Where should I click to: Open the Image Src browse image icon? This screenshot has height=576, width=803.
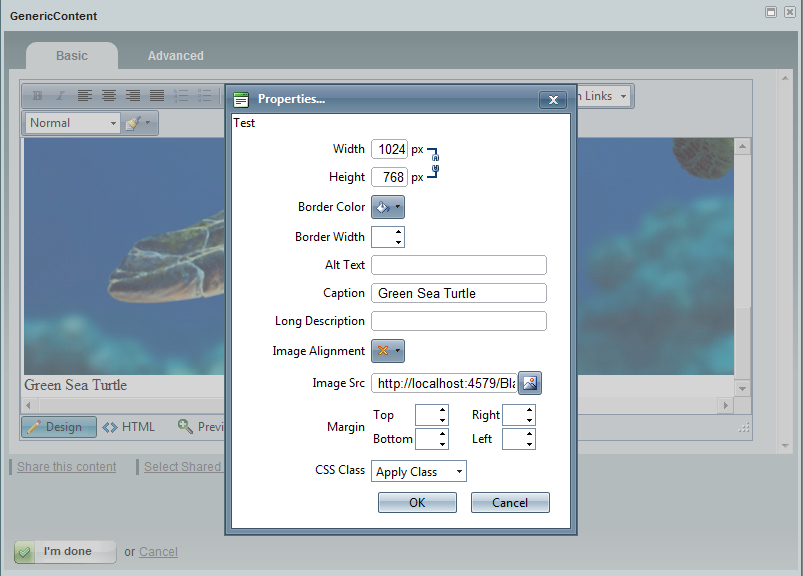tap(530, 383)
